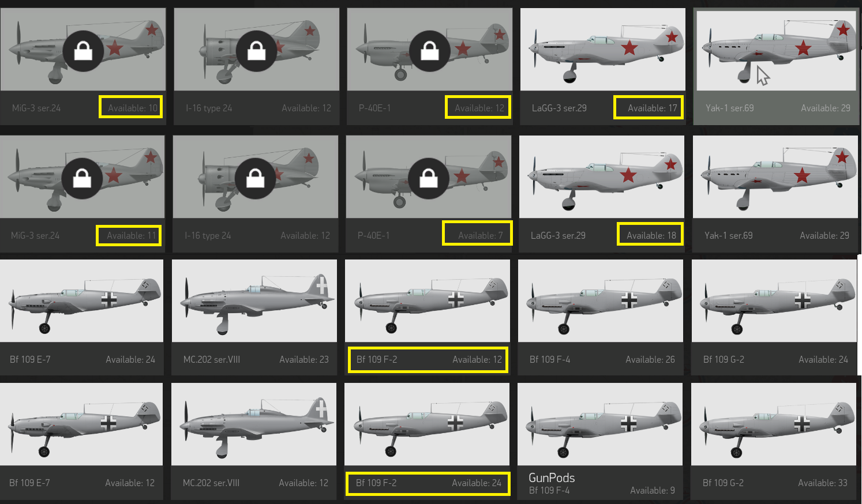Pick Bf 109 E-7 with 24 available

82,317
